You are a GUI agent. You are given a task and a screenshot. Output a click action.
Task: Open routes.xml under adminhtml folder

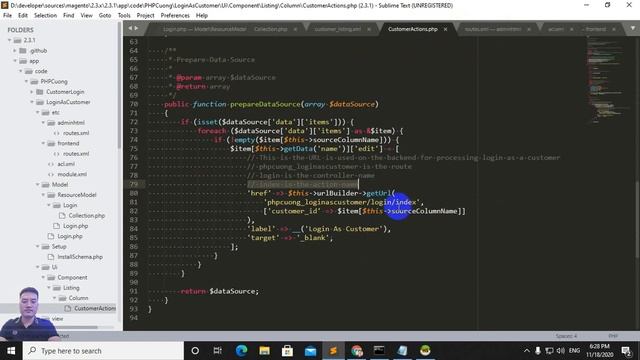(x=76, y=133)
